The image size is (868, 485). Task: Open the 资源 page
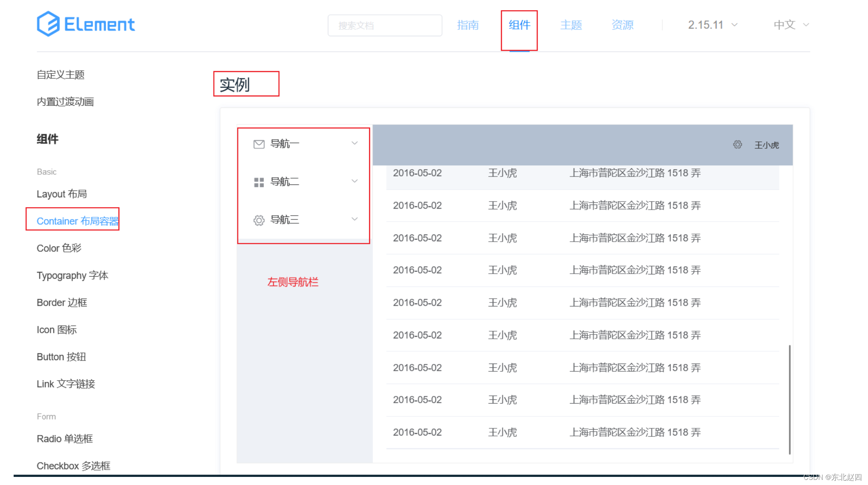pos(622,25)
